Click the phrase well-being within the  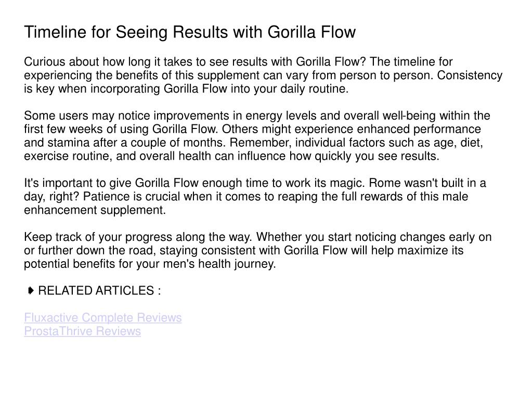[x=437, y=115]
